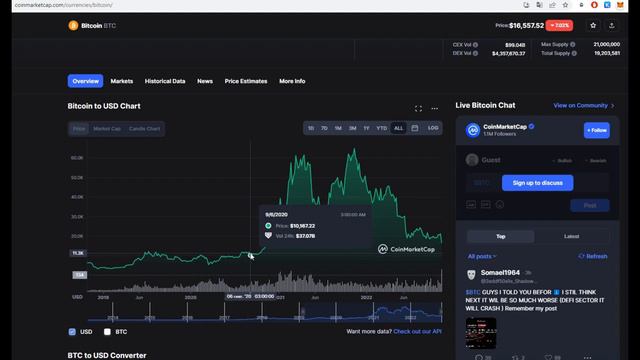Select the Price chart view
Image resolution: width=640 pixels, height=360 pixels.
click(79, 129)
